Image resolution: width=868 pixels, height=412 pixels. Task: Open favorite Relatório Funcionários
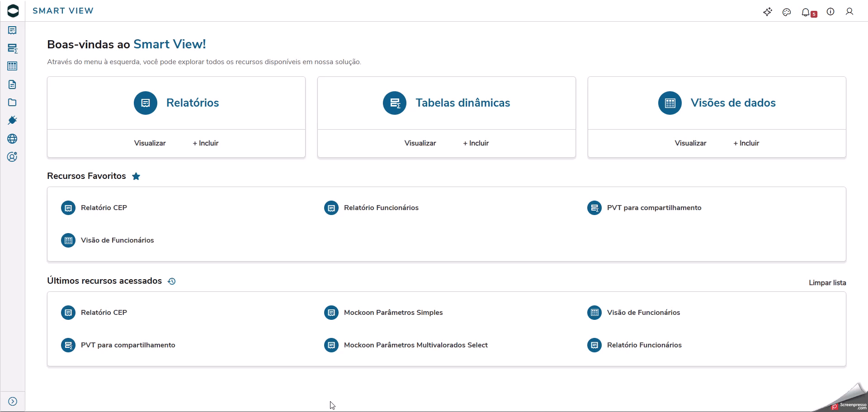click(381, 208)
